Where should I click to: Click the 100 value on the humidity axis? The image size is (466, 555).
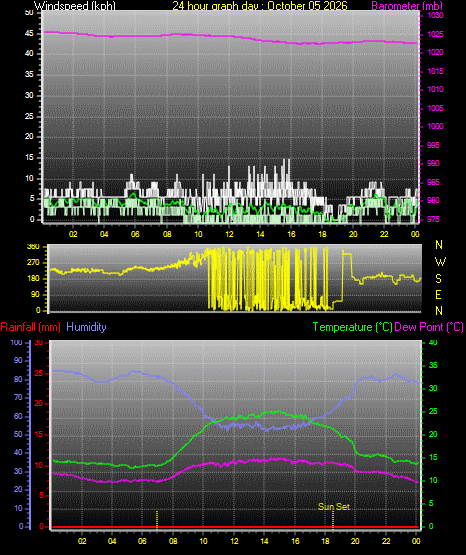pyautogui.click(x=16, y=343)
